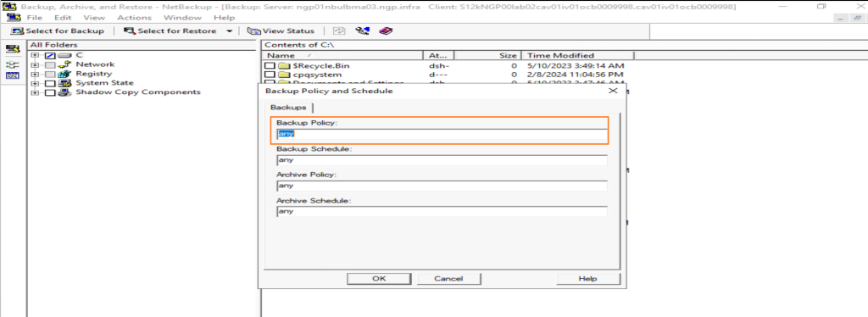Tick the $Recycle.Bin folder checkbox
The width and height of the screenshot is (868, 317).
(270, 66)
